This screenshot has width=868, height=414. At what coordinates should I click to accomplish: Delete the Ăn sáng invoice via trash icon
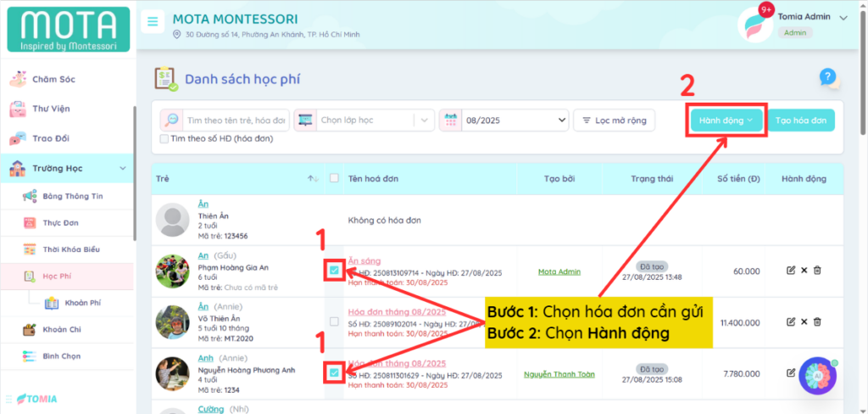(x=817, y=271)
